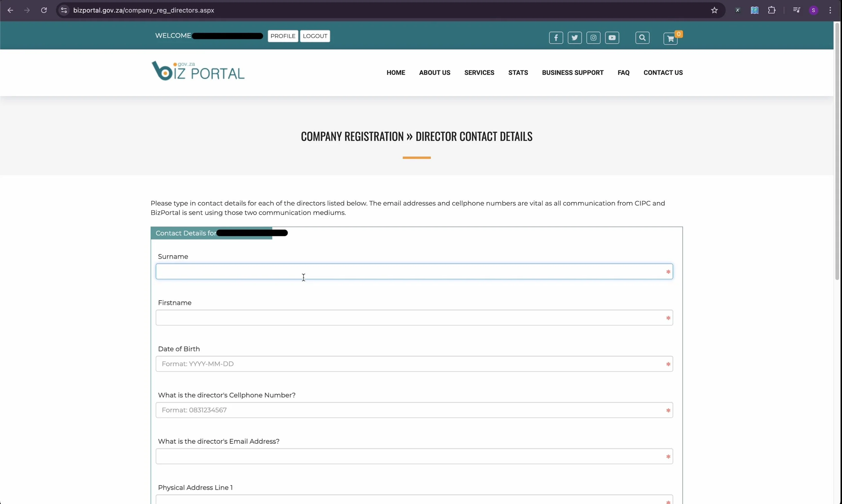
Task: Click the PROFILE button
Action: (x=283, y=36)
